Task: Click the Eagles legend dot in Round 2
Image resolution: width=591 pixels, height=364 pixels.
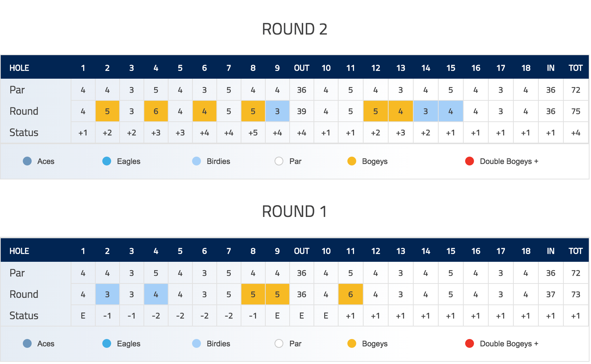Action: [x=107, y=161]
